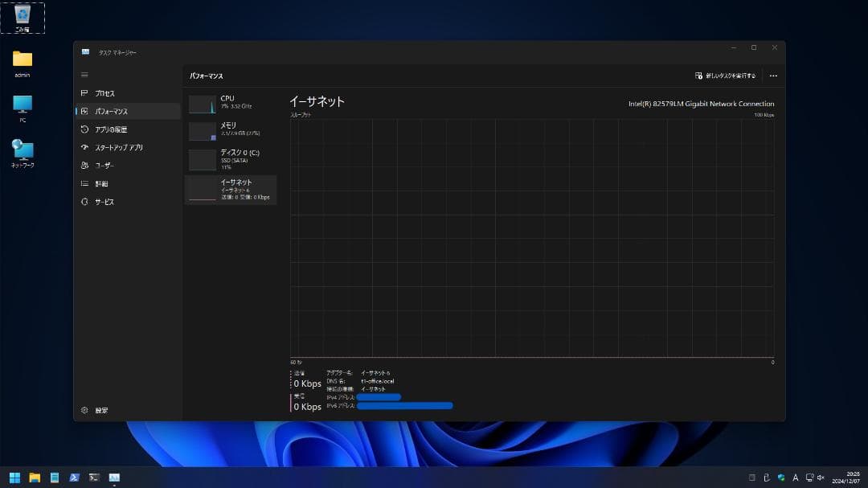Image resolution: width=868 pixels, height=488 pixels.
Task: Switch to 詳細 (Details) page
Action: pos(101,184)
